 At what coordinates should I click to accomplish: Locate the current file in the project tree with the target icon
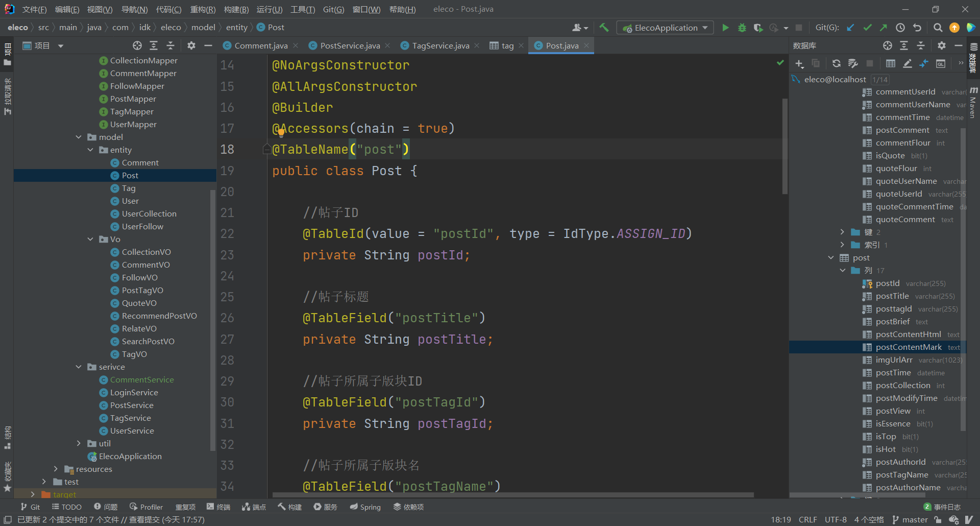[x=137, y=45]
